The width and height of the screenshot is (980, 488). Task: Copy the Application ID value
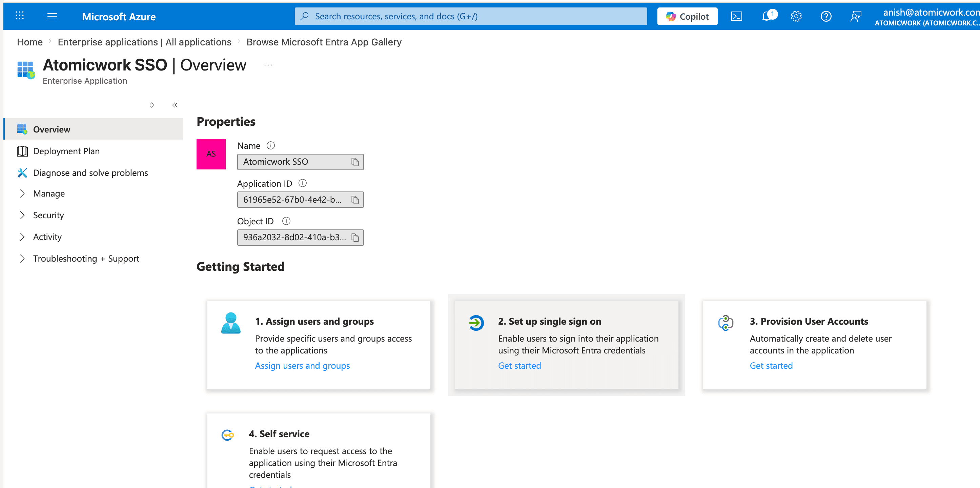click(x=355, y=200)
